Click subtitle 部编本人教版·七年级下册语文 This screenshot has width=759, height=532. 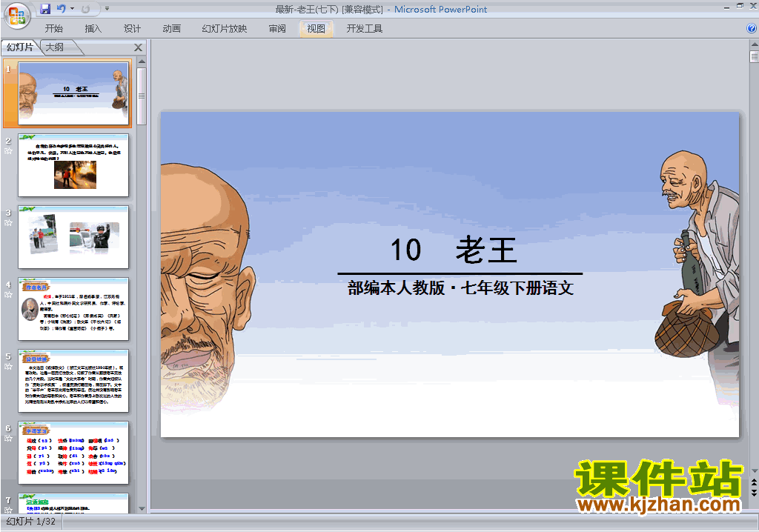click(460, 288)
